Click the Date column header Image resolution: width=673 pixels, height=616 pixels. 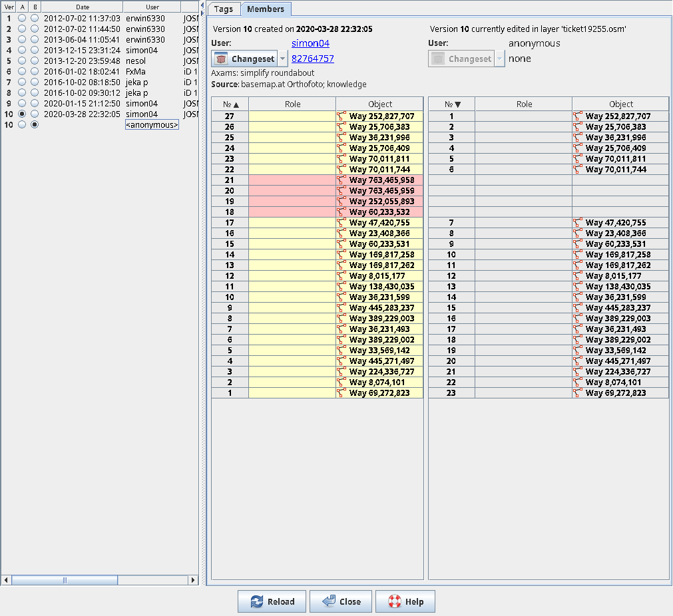coord(83,7)
